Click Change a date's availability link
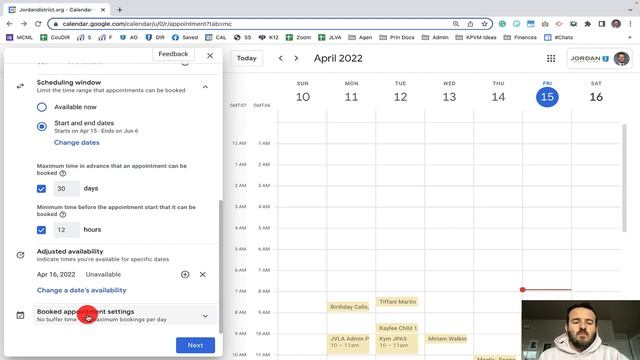Image resolution: width=640 pixels, height=360 pixels. click(82, 290)
